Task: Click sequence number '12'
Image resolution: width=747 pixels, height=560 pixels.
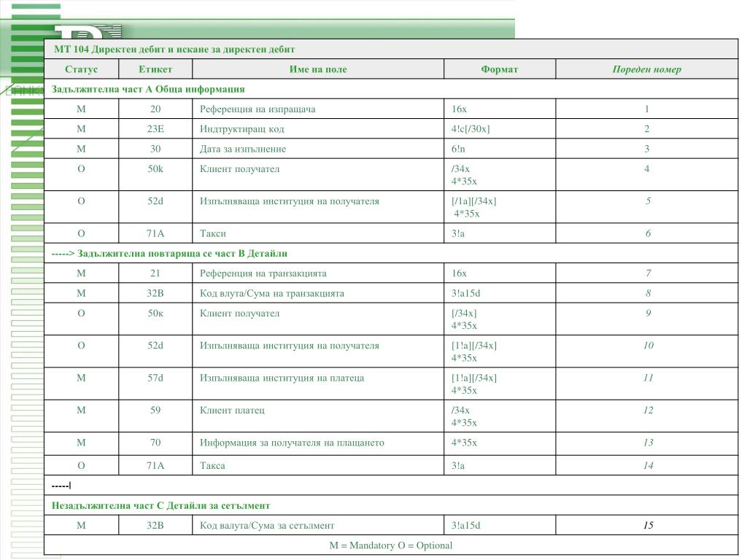Action: [x=648, y=411]
